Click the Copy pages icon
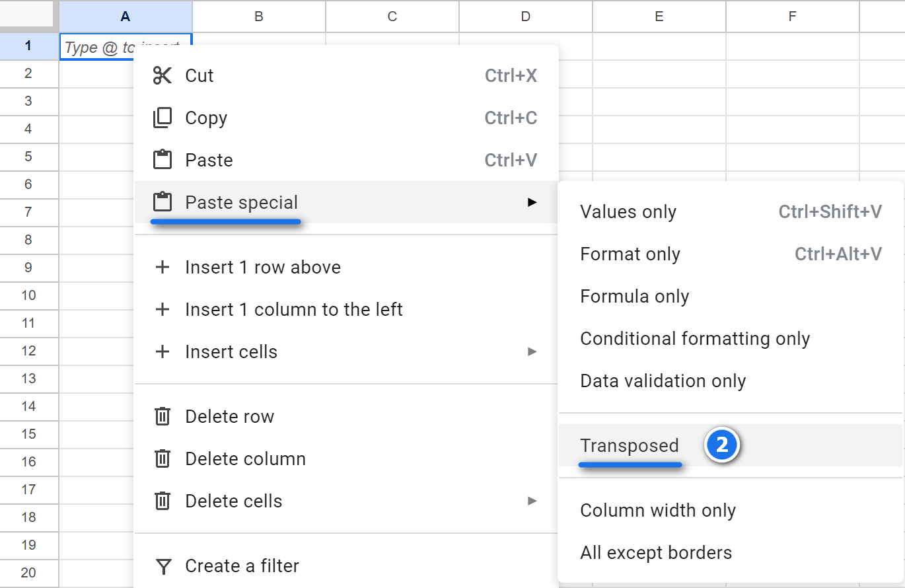This screenshot has height=588, width=905. (162, 118)
